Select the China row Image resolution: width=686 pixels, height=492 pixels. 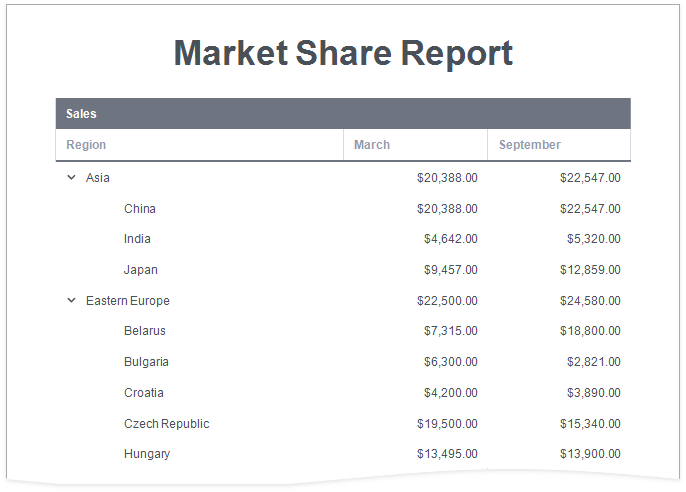tap(140, 209)
